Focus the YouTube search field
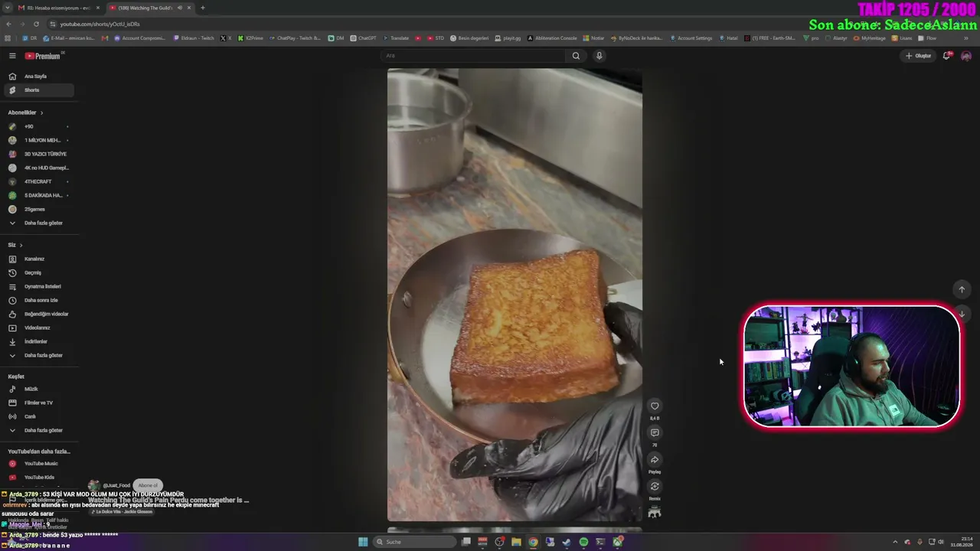 tap(473, 56)
